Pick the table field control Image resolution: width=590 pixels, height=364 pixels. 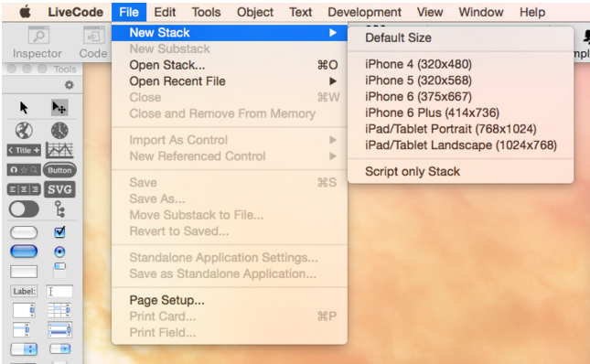click(59, 310)
